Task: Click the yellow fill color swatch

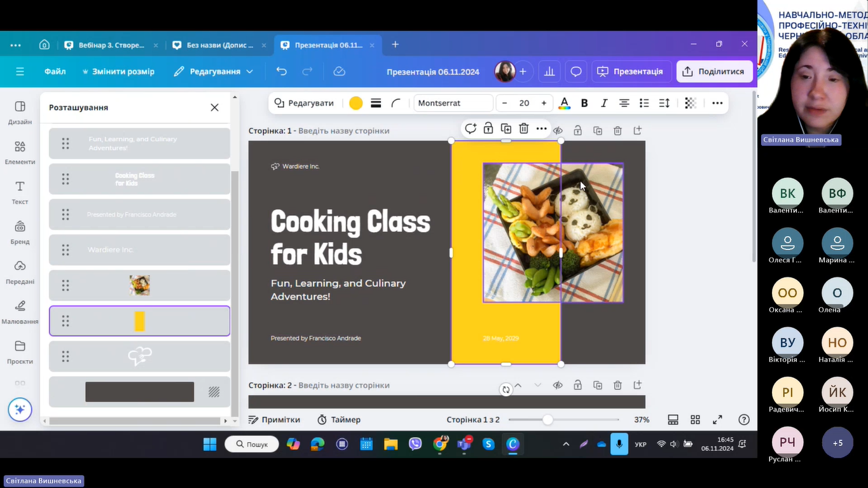Action: point(356,103)
